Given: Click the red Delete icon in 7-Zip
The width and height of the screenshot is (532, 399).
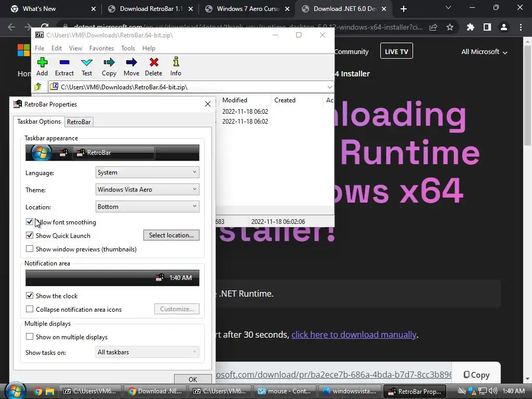Looking at the screenshot, I should (154, 66).
